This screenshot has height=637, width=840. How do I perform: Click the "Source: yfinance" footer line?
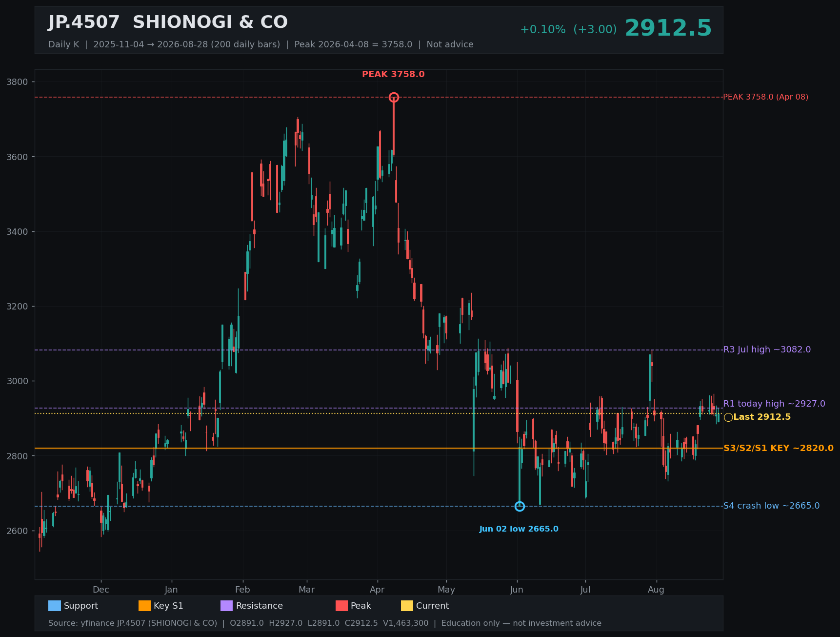tap(325, 623)
